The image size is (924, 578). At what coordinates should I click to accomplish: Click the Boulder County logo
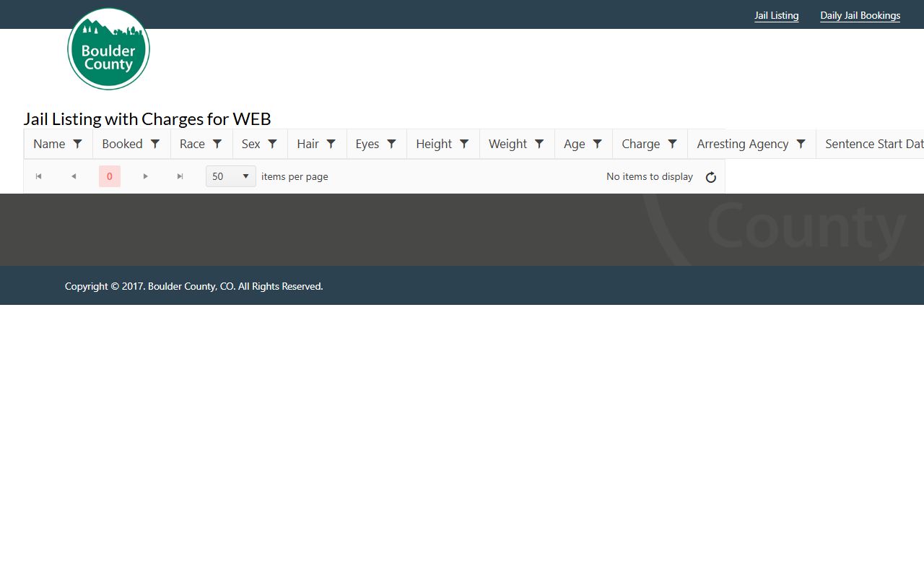click(x=108, y=49)
